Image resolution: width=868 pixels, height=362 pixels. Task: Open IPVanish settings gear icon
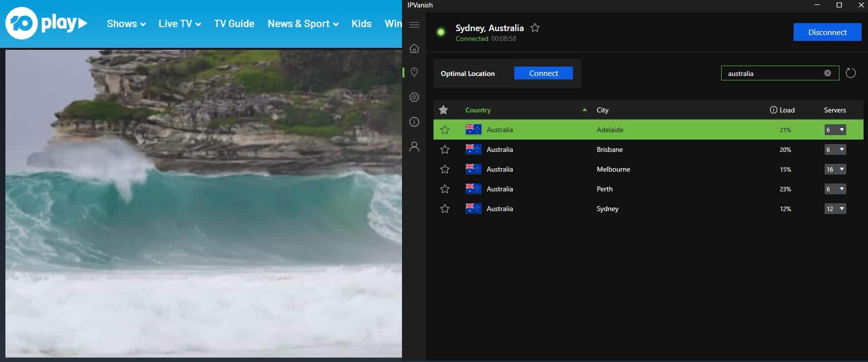click(x=414, y=97)
